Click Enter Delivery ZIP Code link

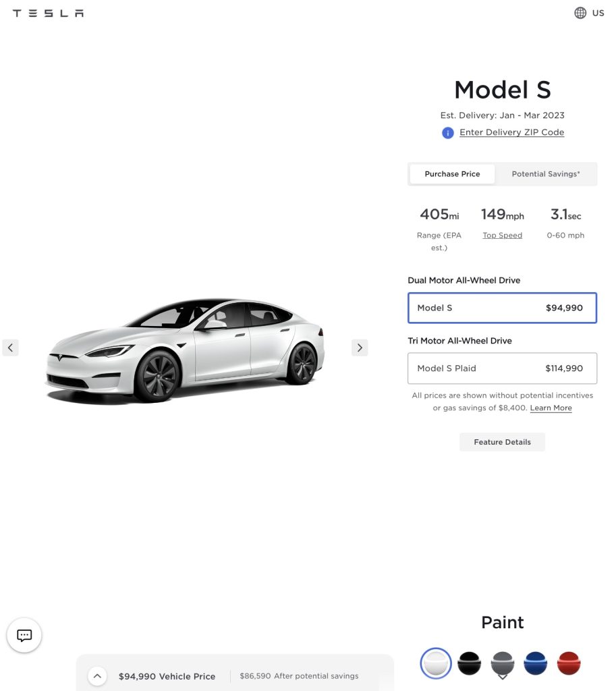pos(511,132)
